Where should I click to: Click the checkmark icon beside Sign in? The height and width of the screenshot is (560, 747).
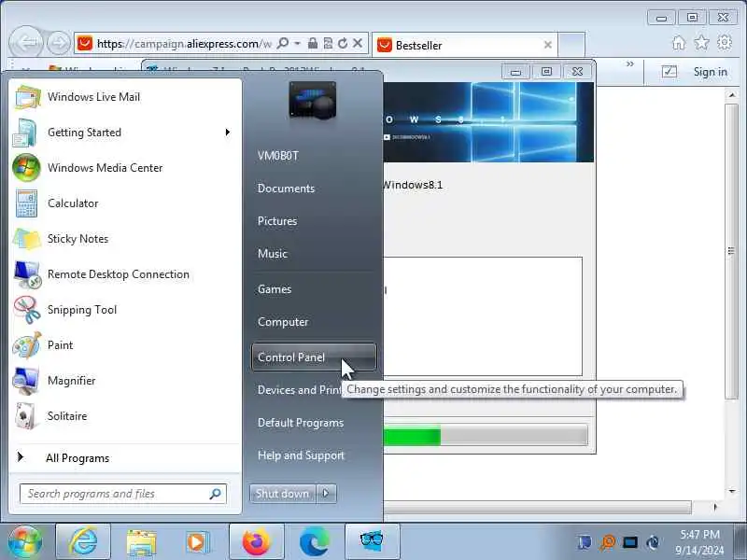point(669,72)
